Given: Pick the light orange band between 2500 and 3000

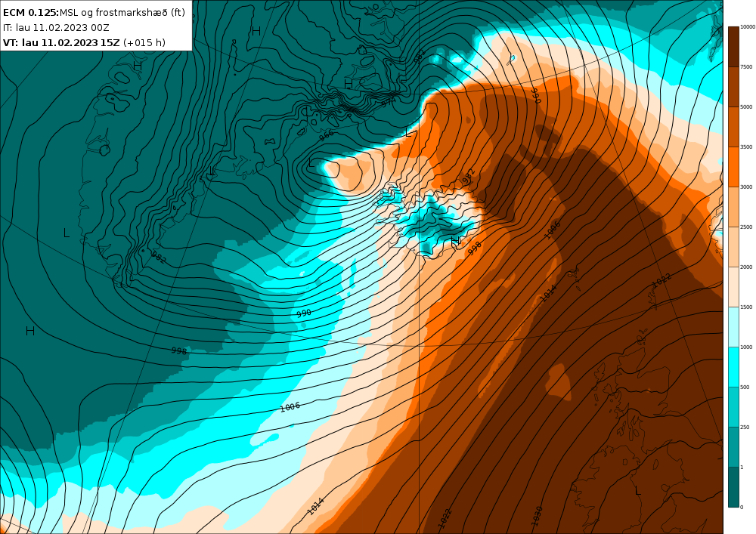Looking at the screenshot, I should click(x=733, y=206).
